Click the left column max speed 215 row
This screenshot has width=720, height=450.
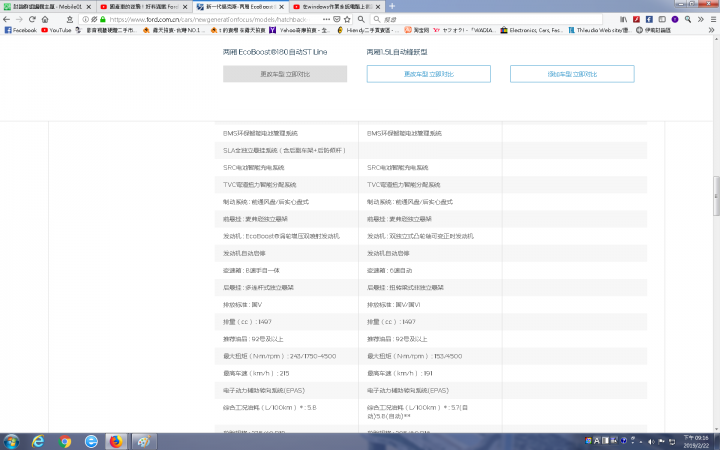[286, 373]
